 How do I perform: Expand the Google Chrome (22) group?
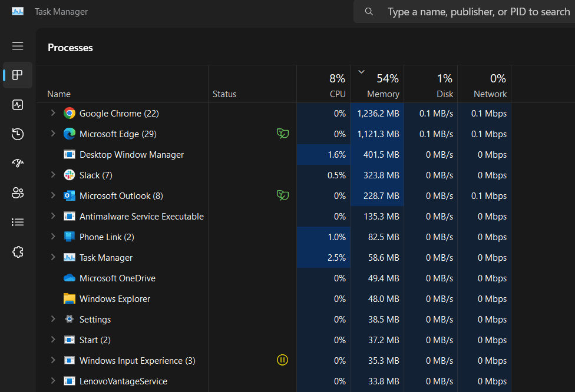(x=53, y=113)
